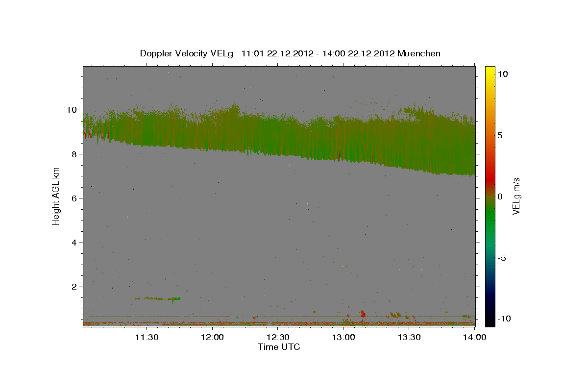This screenshot has width=588, height=392.
Task: Click the small green echo near 1.5 km
Action: click(159, 298)
